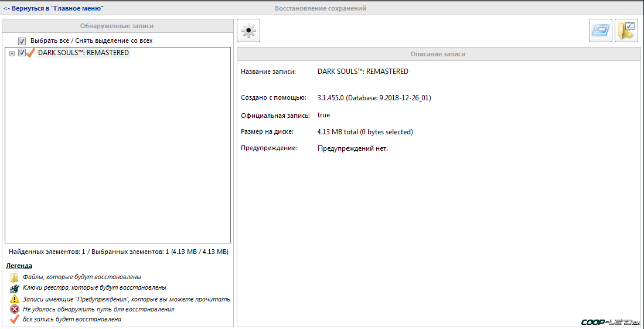Expand the DARK SOULS: REMASTERED tree node
This screenshot has width=644, height=329.
tap(12, 53)
